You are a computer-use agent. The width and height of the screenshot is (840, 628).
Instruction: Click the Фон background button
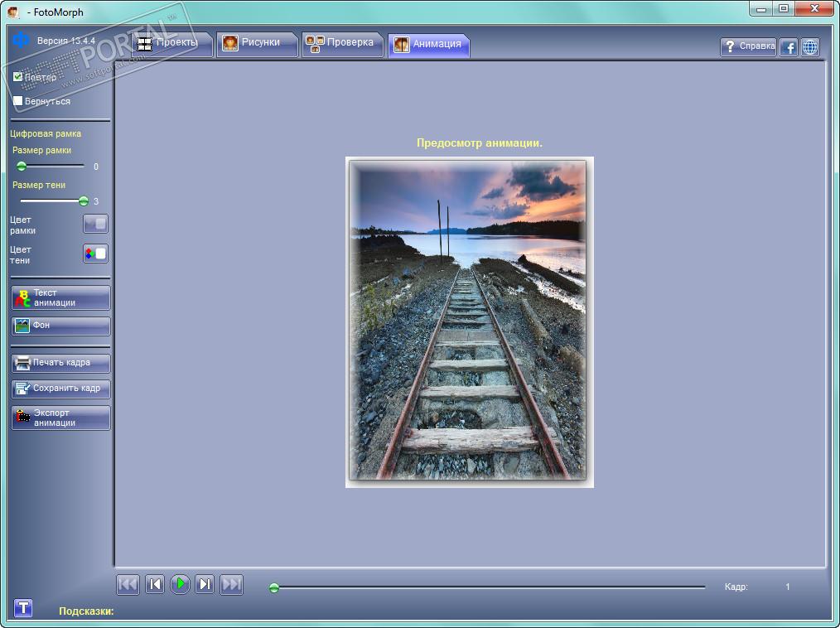pyautogui.click(x=60, y=326)
